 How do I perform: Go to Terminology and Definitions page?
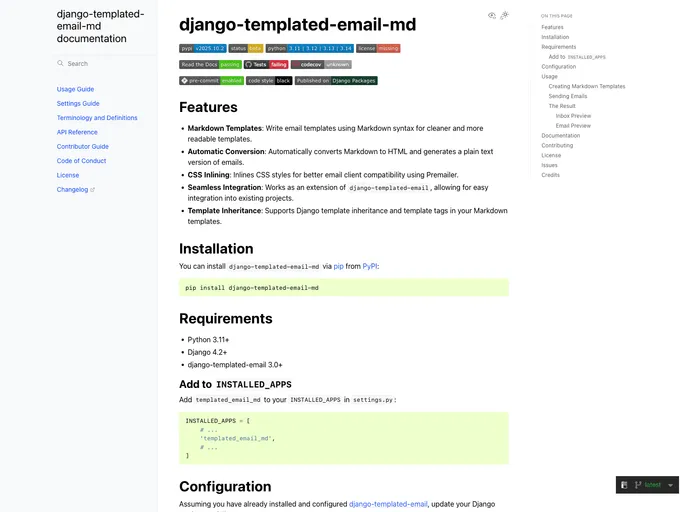pyautogui.click(x=97, y=118)
